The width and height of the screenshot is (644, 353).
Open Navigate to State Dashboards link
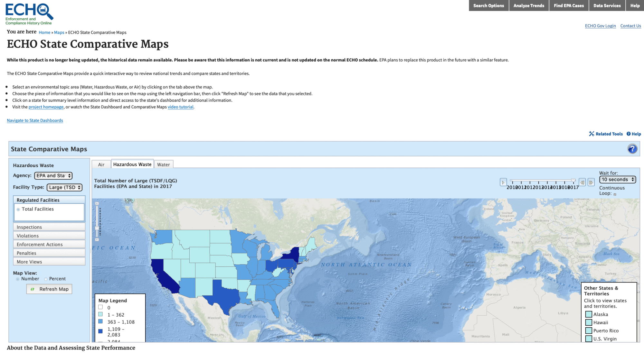coord(35,120)
